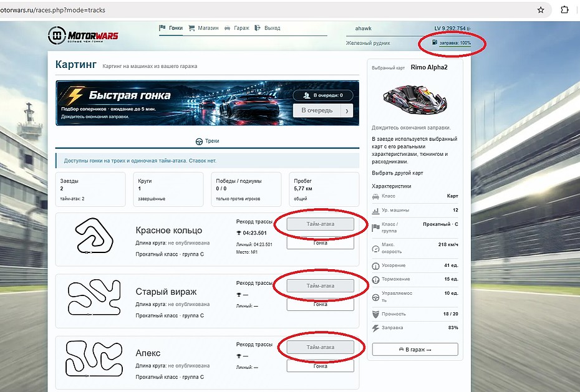The width and height of the screenshot is (580, 392).
Task: Click Гонка button for Апекс
Action: coord(321,366)
